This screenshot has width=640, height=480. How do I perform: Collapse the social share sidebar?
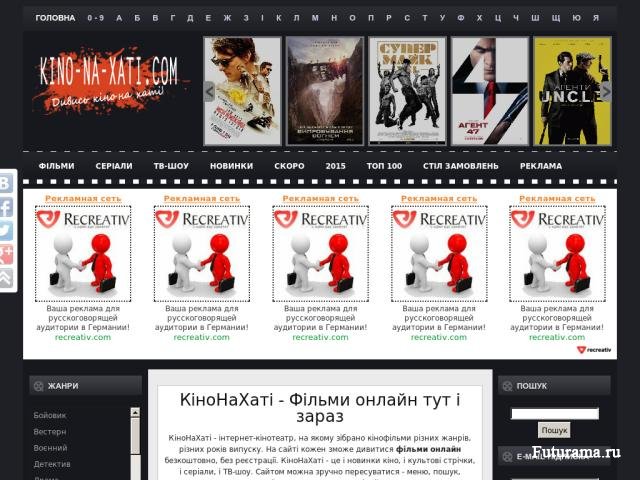click(6, 279)
